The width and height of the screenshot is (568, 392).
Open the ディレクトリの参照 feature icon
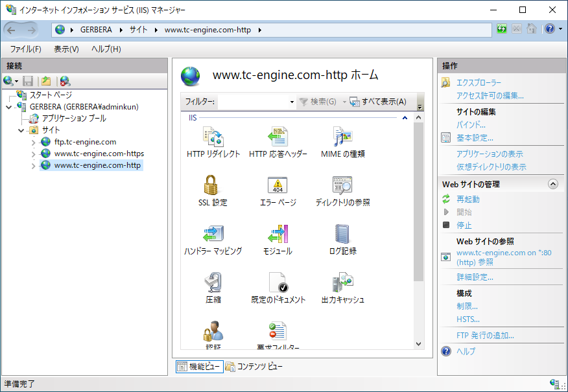343,185
